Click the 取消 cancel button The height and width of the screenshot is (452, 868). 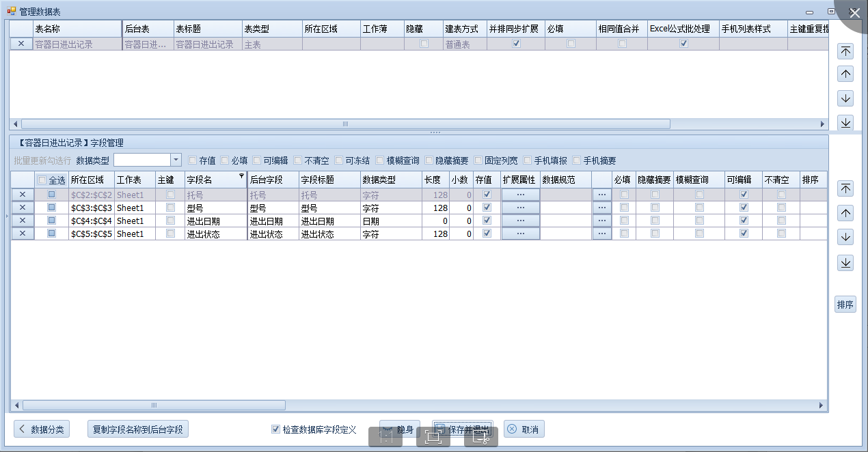point(524,429)
